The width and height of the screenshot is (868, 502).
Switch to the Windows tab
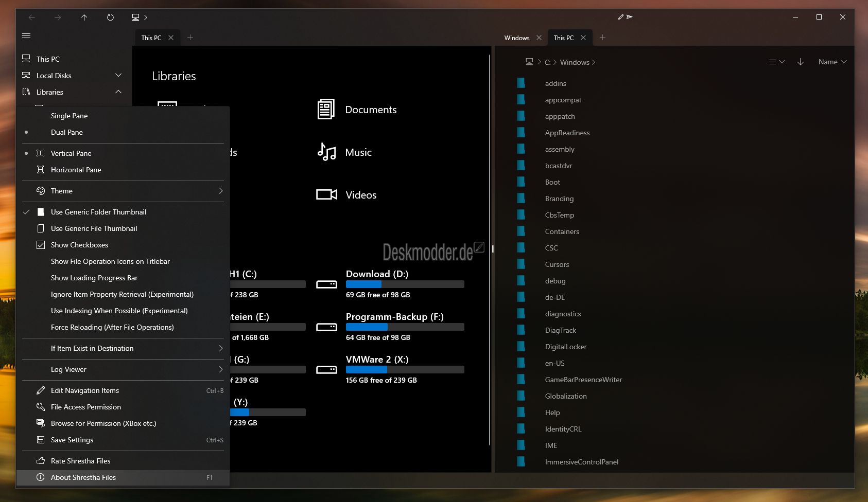click(517, 38)
